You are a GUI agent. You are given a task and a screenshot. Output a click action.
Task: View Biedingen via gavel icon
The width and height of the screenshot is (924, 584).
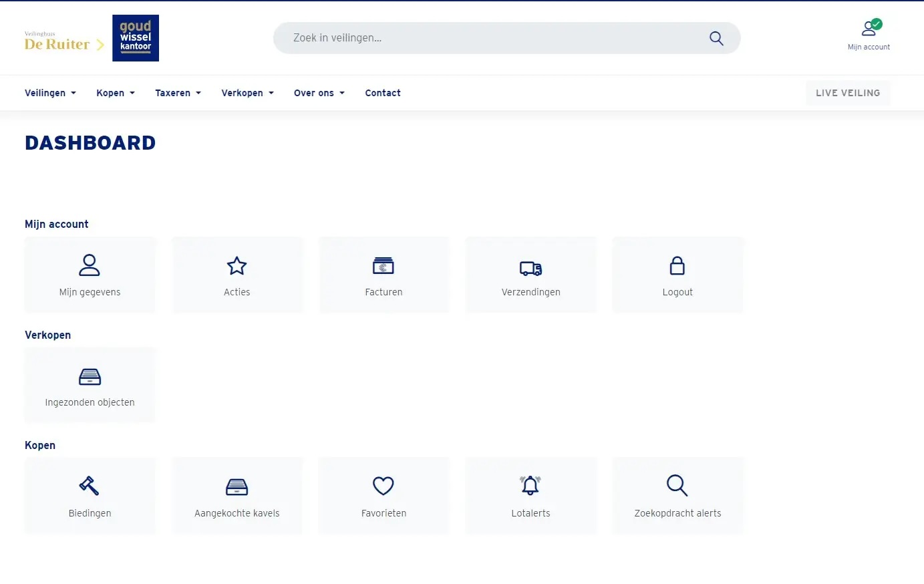coord(90,485)
